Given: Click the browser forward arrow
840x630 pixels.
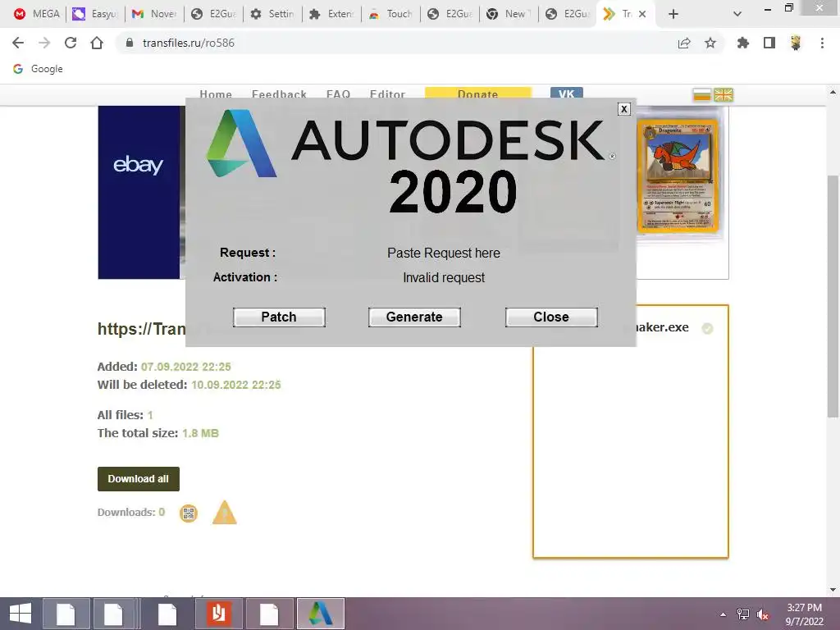Looking at the screenshot, I should click(x=44, y=43).
